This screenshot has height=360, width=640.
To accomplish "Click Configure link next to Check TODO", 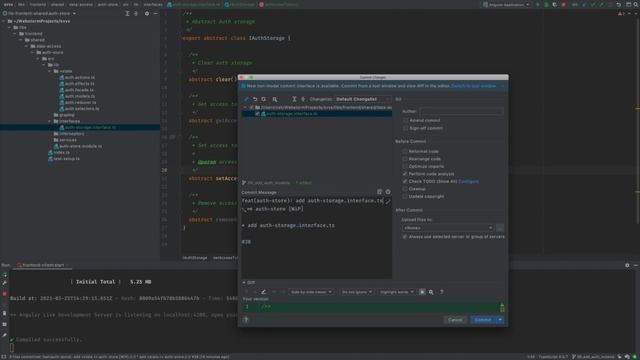I will (x=469, y=181).
